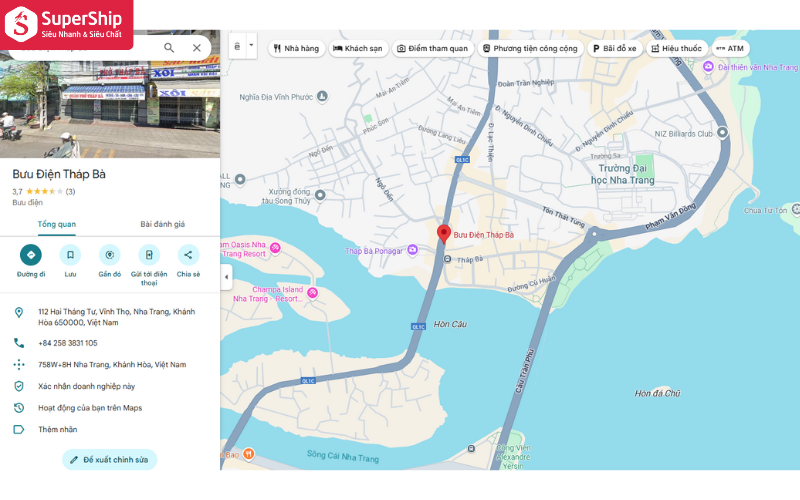Click the SuperShip logo
Screen dimensions: 800x500
pos(66,24)
